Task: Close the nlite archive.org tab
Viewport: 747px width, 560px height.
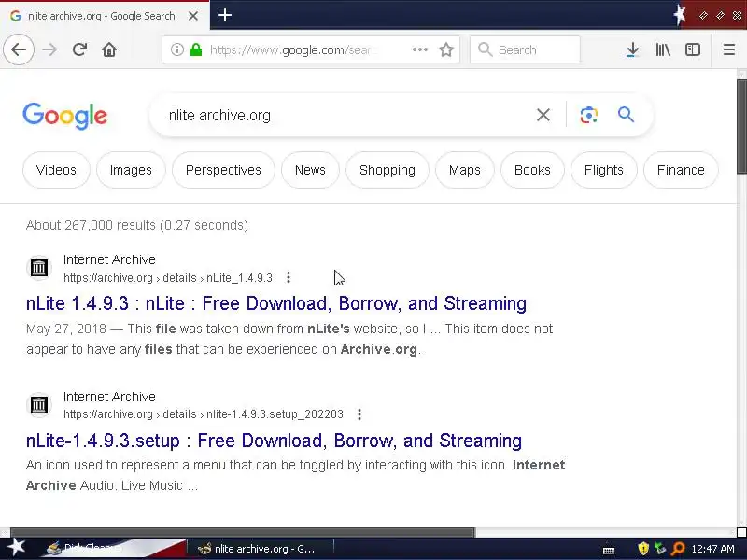Action: point(193,16)
